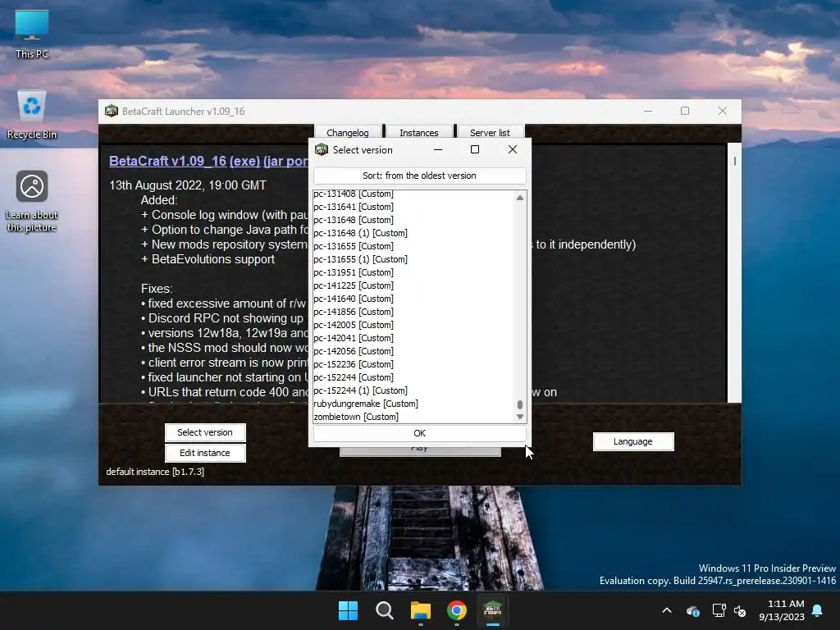Click the Edit instance button

[x=205, y=453]
